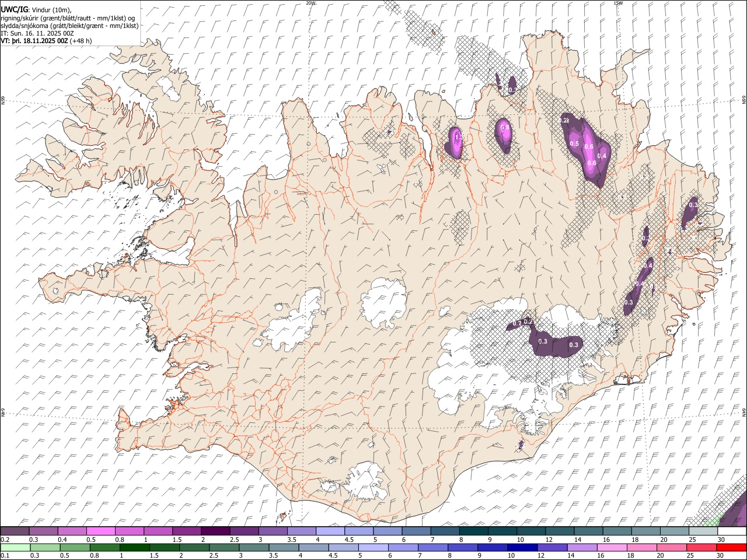Click light periwinkle rain swatch labelled 5
The width and height of the screenshot is (747, 560).
373,547
